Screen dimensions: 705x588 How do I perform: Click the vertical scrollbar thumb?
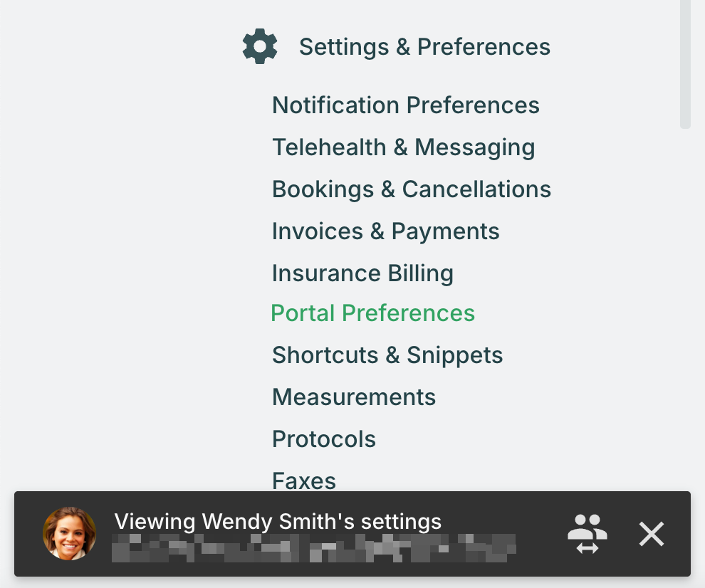click(685, 63)
